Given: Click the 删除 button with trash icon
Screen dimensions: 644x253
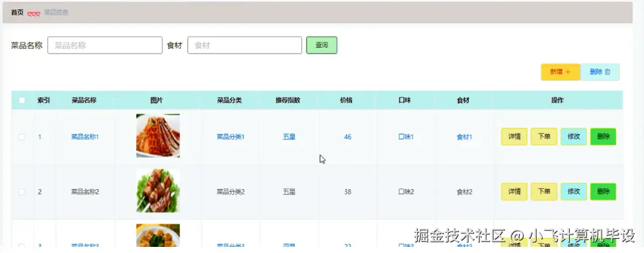Looking at the screenshot, I should 600,72.
